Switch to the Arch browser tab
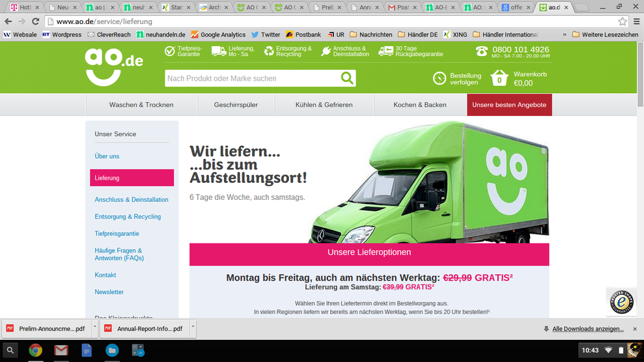644x362 pixels. (x=214, y=7)
